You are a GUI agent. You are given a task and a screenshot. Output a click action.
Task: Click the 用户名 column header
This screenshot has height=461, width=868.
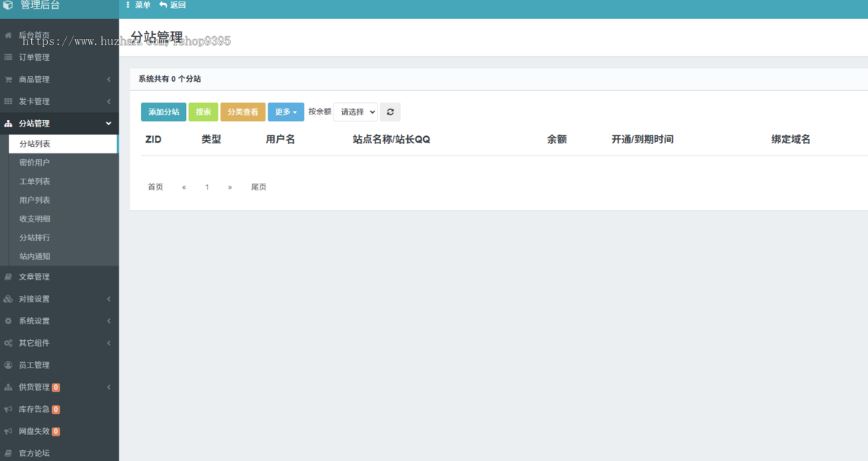tap(280, 139)
